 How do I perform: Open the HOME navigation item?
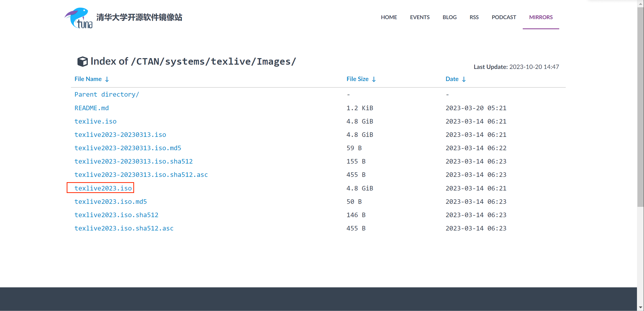[389, 17]
